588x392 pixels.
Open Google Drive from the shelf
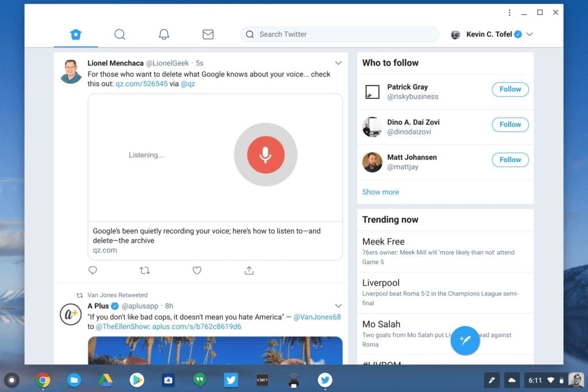[106, 381]
